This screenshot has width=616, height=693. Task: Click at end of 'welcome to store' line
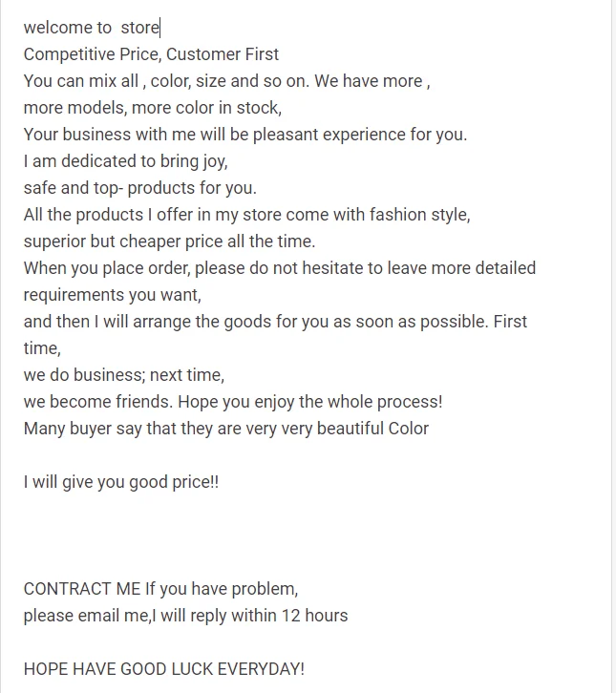[160, 28]
